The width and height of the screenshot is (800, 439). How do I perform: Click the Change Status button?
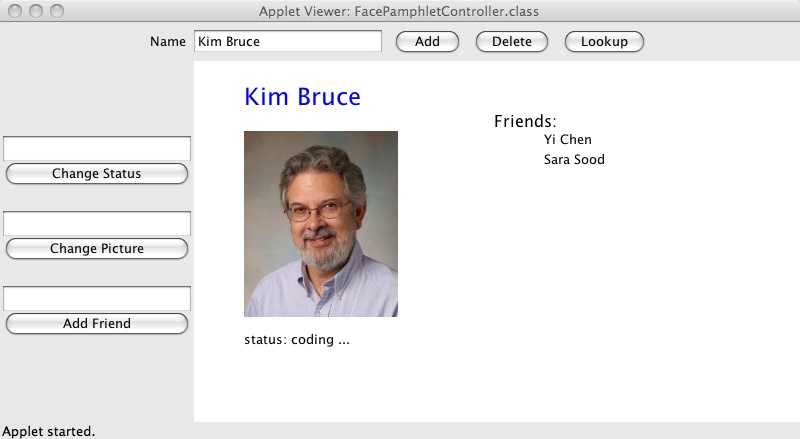[97, 173]
